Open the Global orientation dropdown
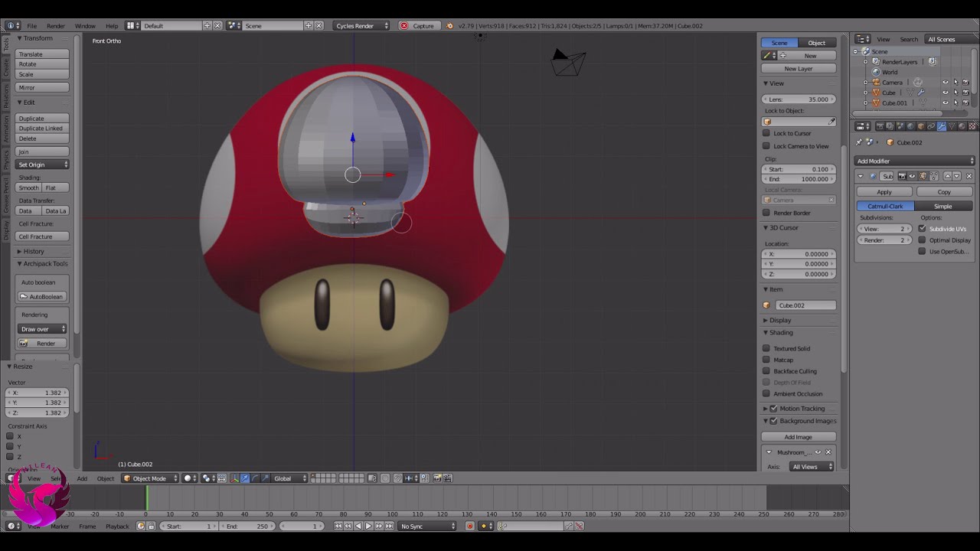 pyautogui.click(x=289, y=478)
